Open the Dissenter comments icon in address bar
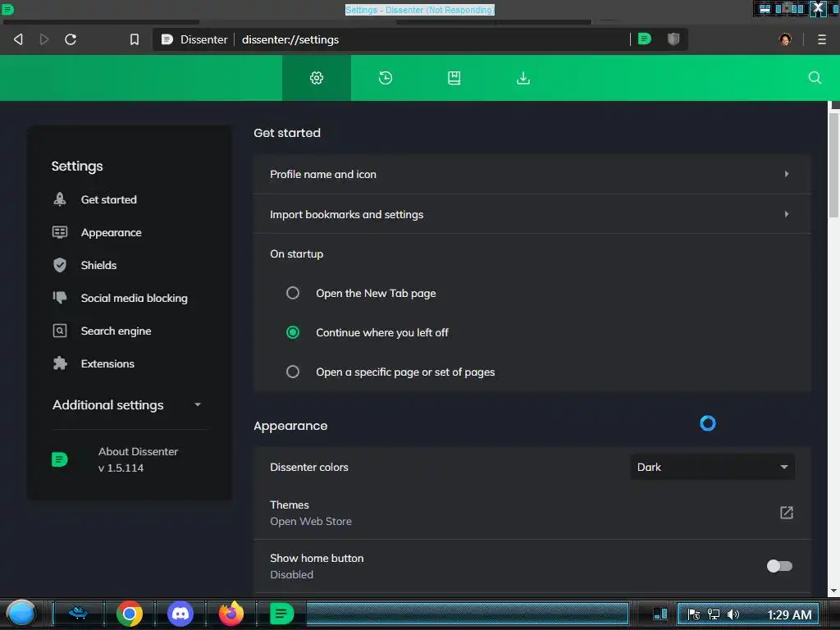 tap(645, 39)
